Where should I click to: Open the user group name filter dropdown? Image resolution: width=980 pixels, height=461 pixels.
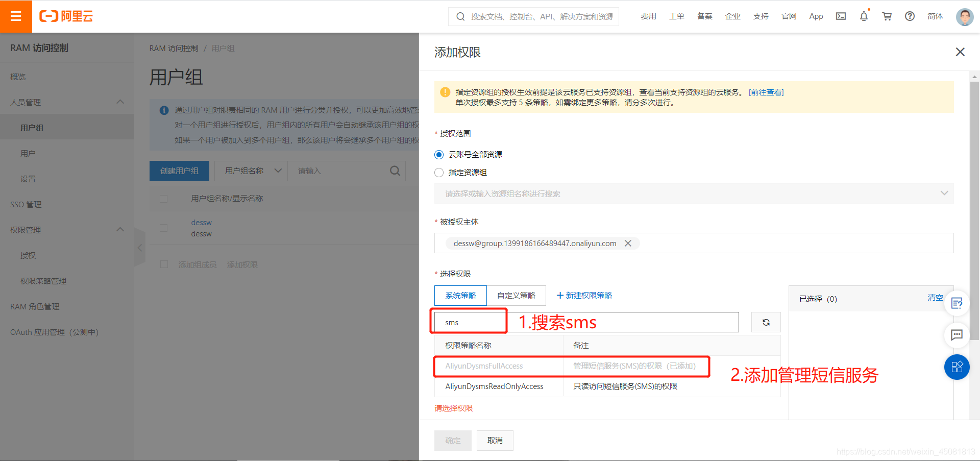(251, 171)
